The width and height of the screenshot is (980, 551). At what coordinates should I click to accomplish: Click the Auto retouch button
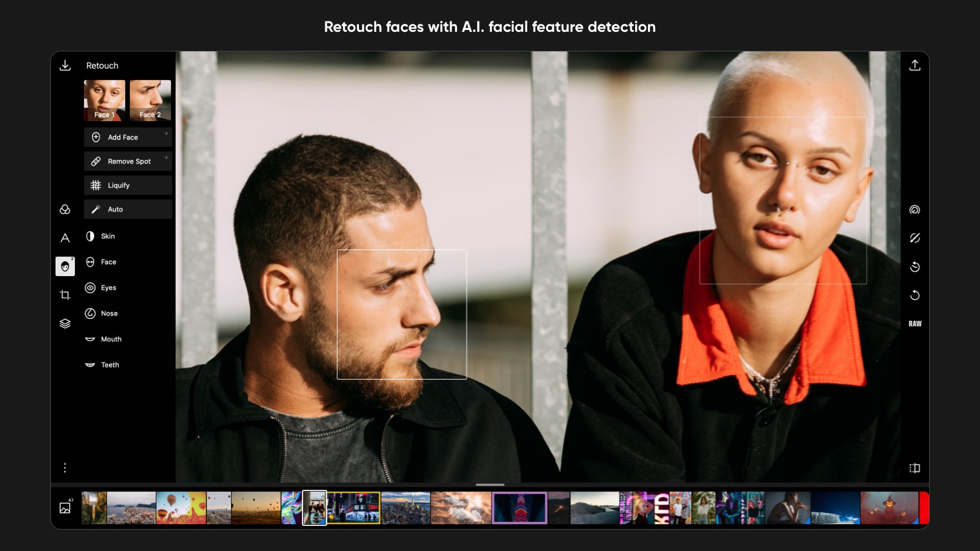click(x=127, y=209)
